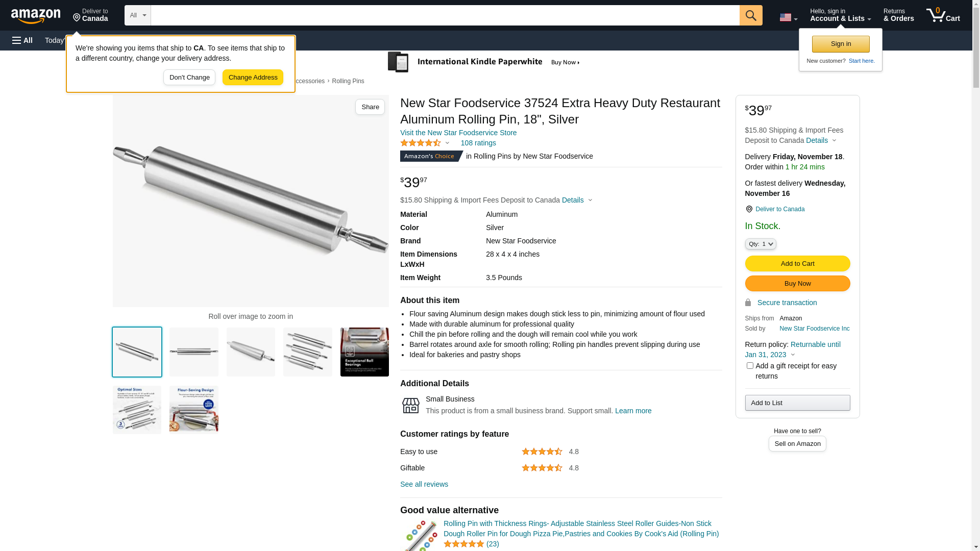The width and height of the screenshot is (980, 551).
Task: Open the Qty quantity dropdown
Action: click(760, 244)
